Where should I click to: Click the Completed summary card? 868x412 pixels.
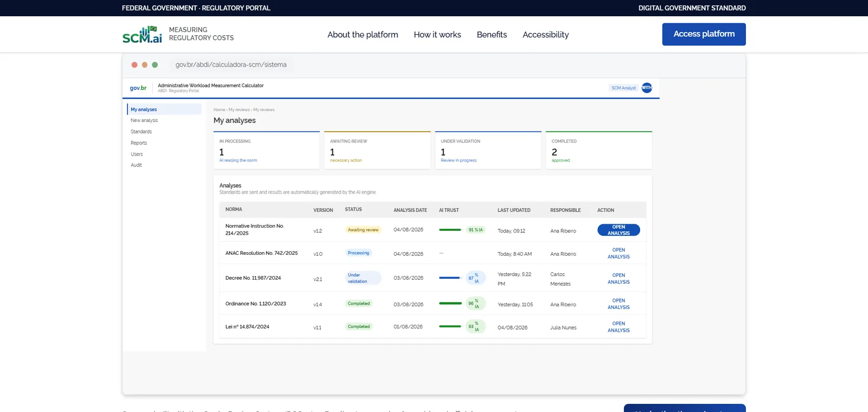[x=598, y=150]
